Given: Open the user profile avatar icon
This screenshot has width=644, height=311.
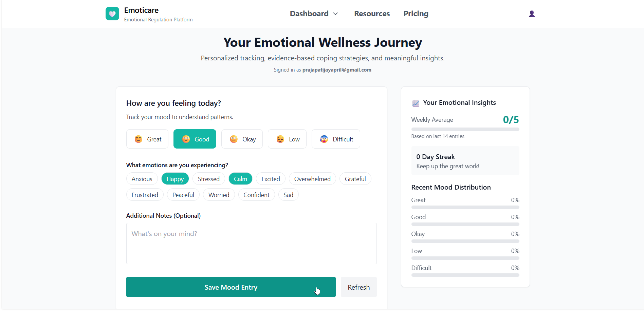Looking at the screenshot, I should point(532,14).
